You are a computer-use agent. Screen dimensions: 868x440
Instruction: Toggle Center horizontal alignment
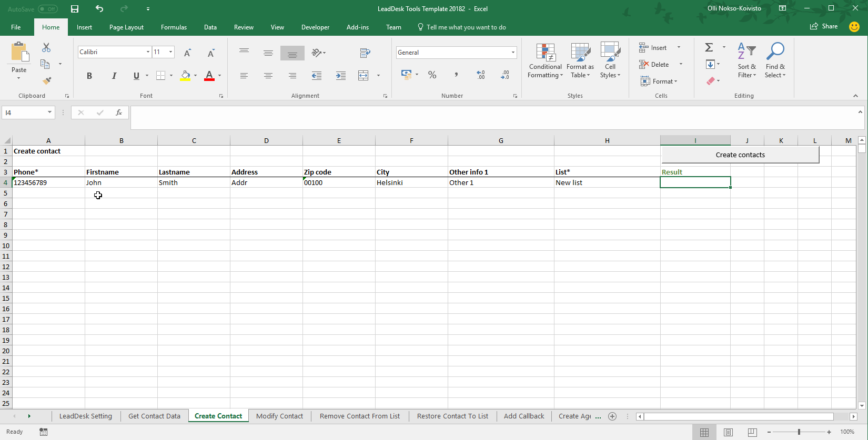[x=268, y=76]
